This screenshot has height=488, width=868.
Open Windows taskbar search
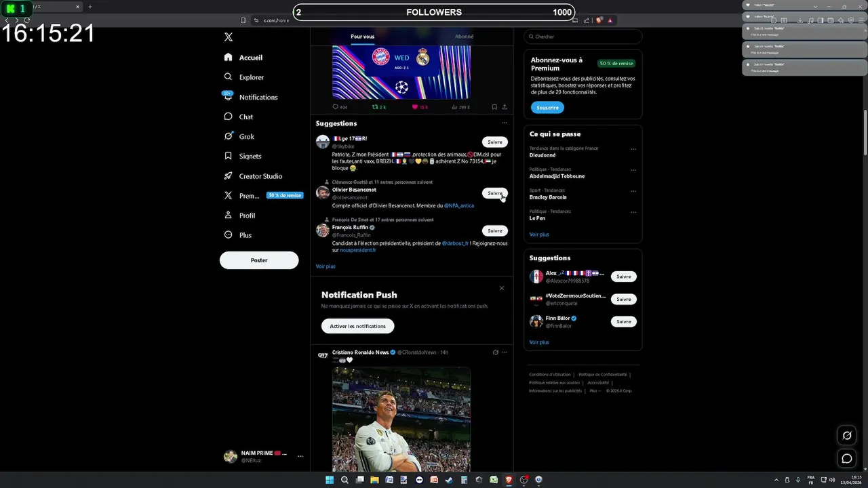(344, 480)
